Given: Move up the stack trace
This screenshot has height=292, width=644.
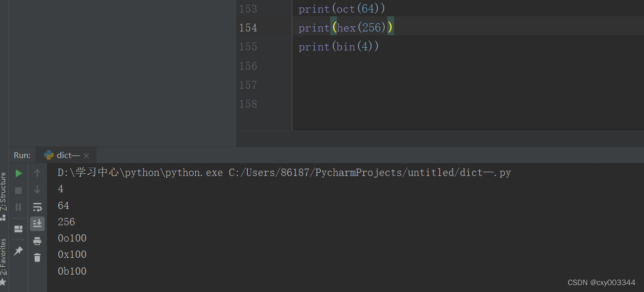Looking at the screenshot, I should tap(37, 173).
